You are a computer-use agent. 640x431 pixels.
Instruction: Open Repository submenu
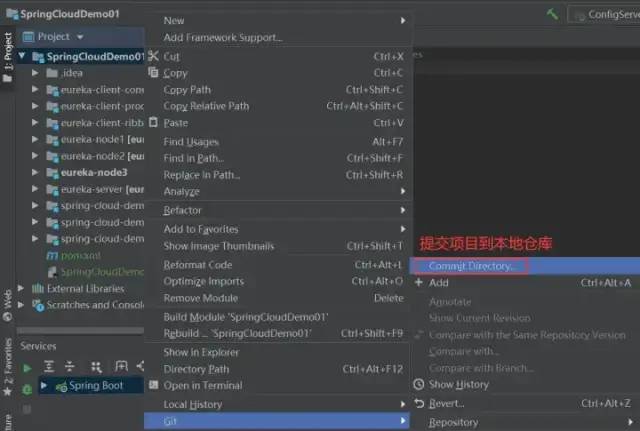[525, 422]
